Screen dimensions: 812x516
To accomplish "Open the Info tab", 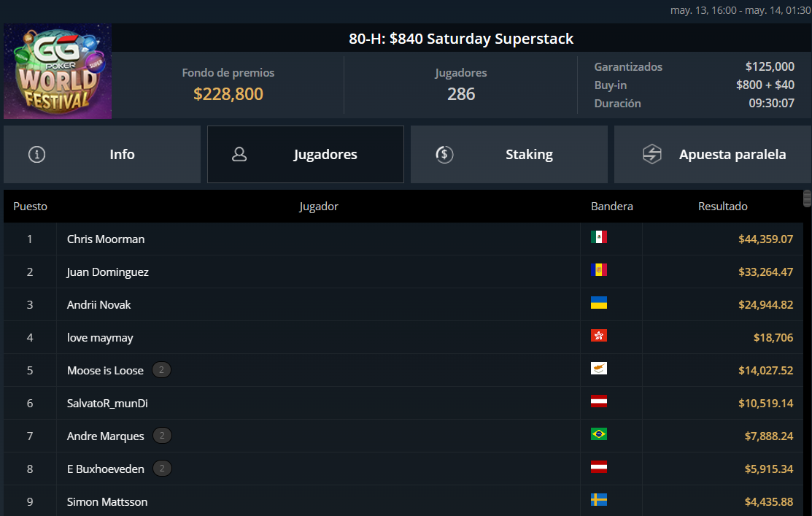I will coord(102,155).
